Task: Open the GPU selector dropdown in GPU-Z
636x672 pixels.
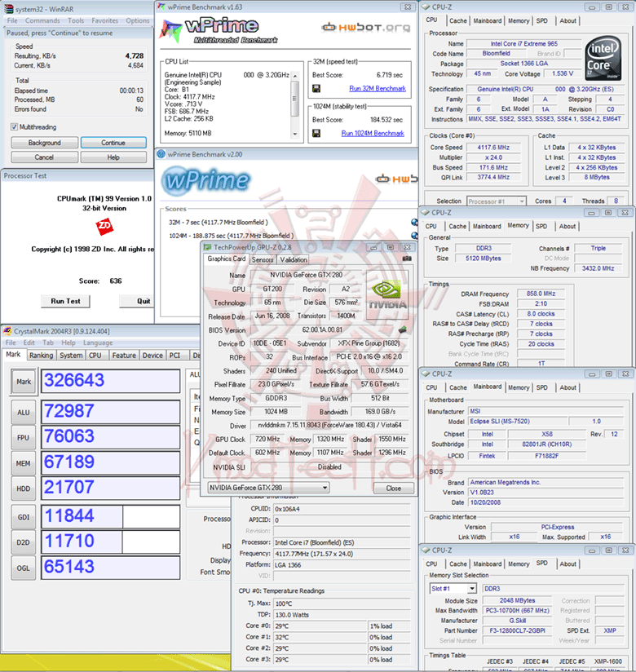Action: click(x=268, y=488)
